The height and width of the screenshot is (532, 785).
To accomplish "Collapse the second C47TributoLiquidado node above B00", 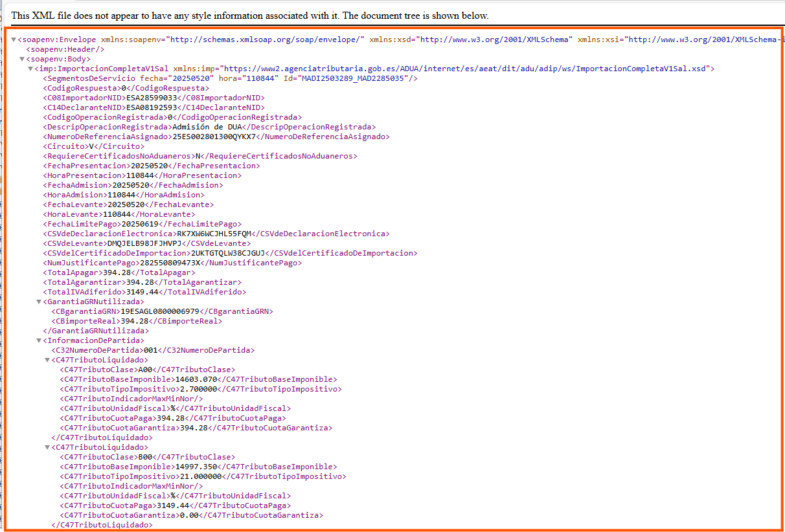I will [47, 447].
